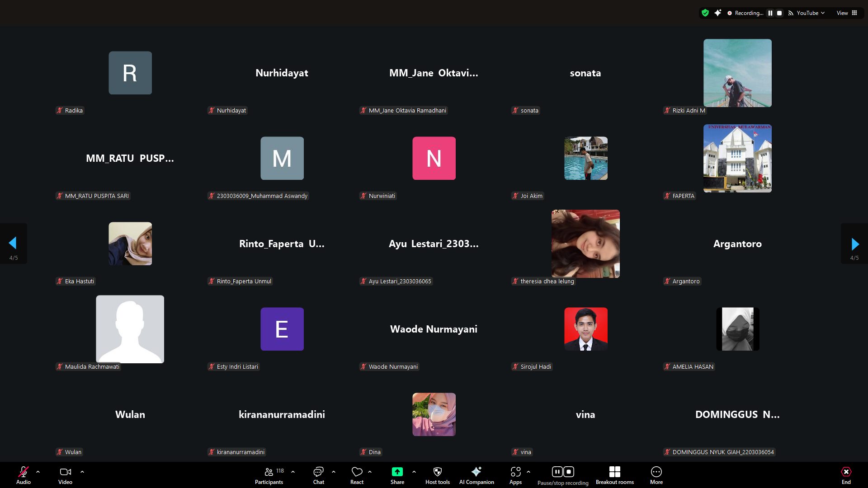
Task: Go to next gallery page arrow
Action: point(854,244)
